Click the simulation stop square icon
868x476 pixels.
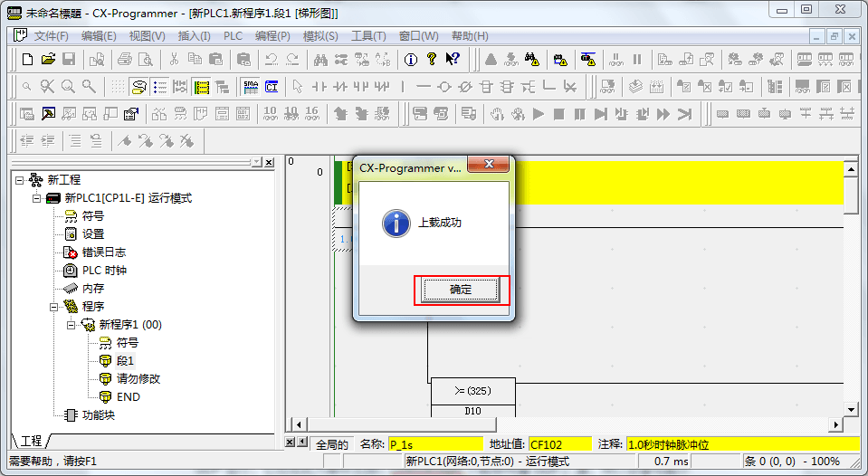559,114
